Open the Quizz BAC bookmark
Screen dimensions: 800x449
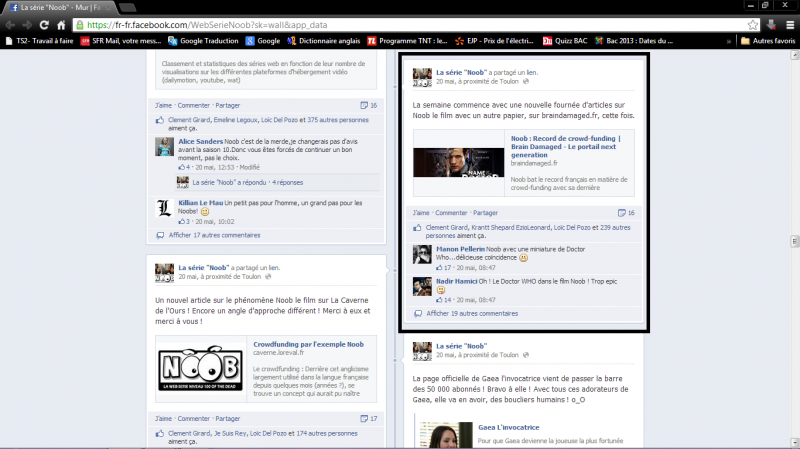[x=565, y=41]
